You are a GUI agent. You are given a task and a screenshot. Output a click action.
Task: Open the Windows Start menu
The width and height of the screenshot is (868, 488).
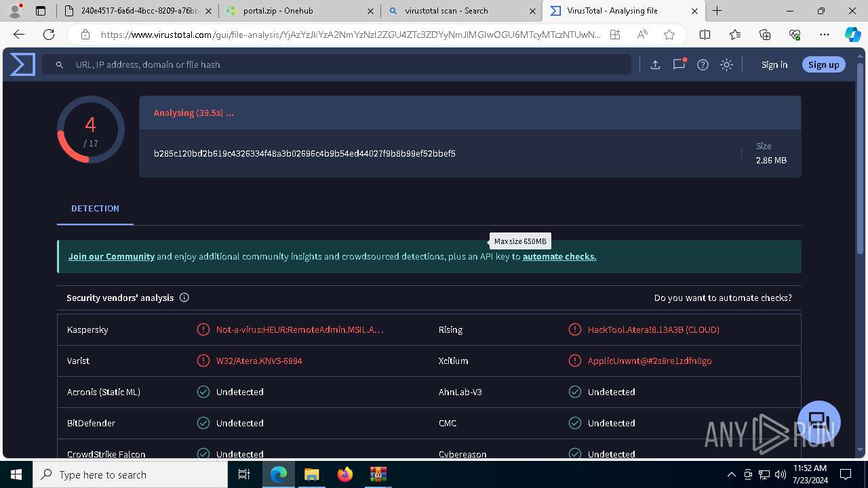pyautogui.click(x=16, y=474)
